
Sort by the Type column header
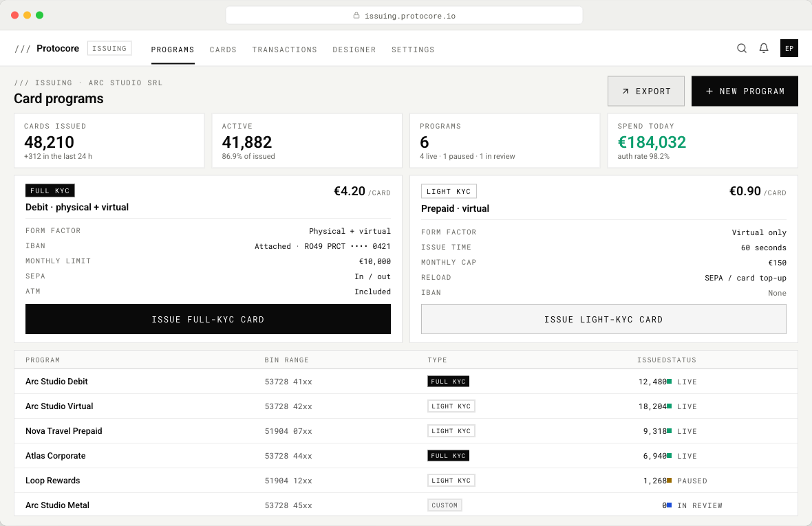[x=437, y=360]
